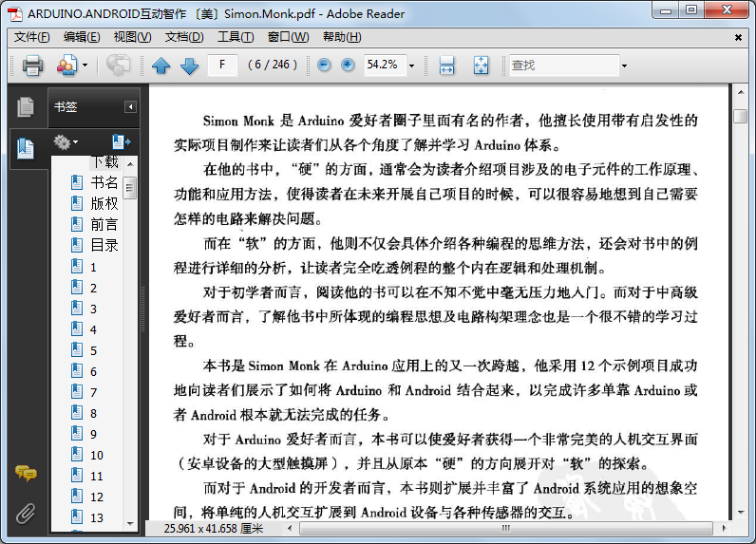The image size is (756, 544).
Task: Click the Print icon in toolbar
Action: (x=32, y=66)
